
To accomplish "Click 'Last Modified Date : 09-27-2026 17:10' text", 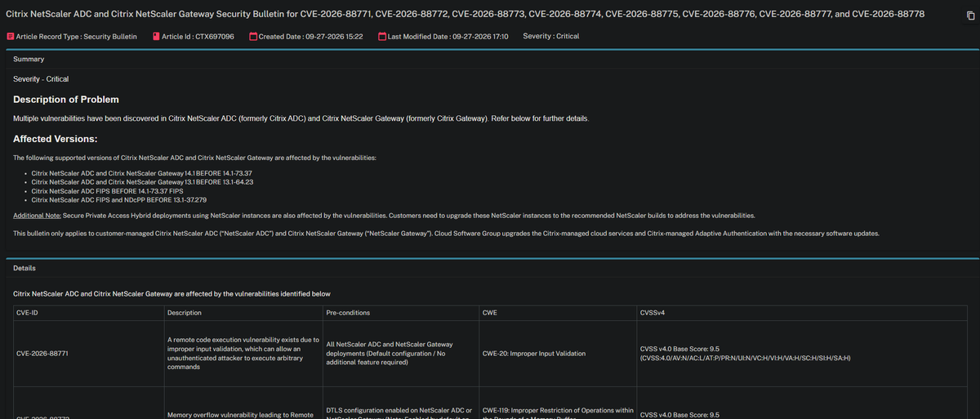I will point(448,37).
